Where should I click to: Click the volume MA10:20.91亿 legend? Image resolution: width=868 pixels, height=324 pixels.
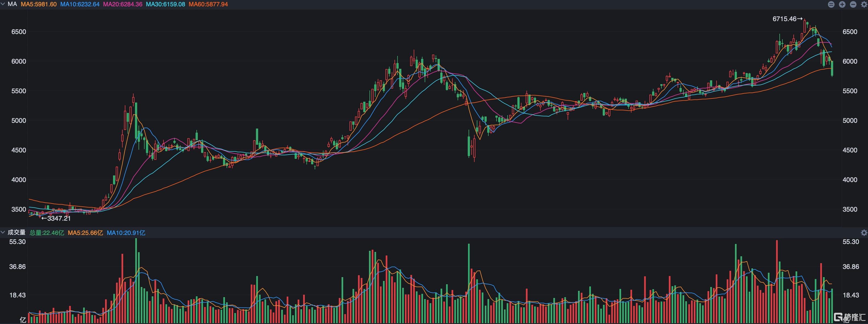point(126,233)
